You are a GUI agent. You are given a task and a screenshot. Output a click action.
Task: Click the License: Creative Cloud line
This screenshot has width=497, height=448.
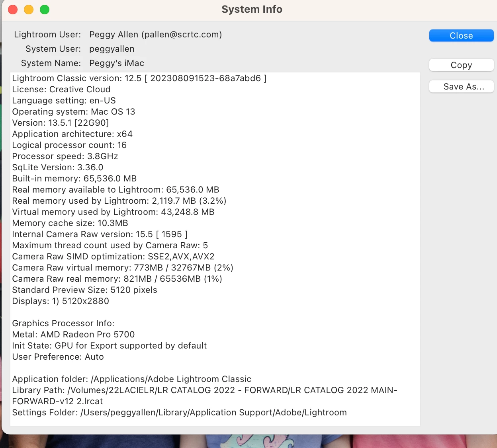tap(61, 90)
